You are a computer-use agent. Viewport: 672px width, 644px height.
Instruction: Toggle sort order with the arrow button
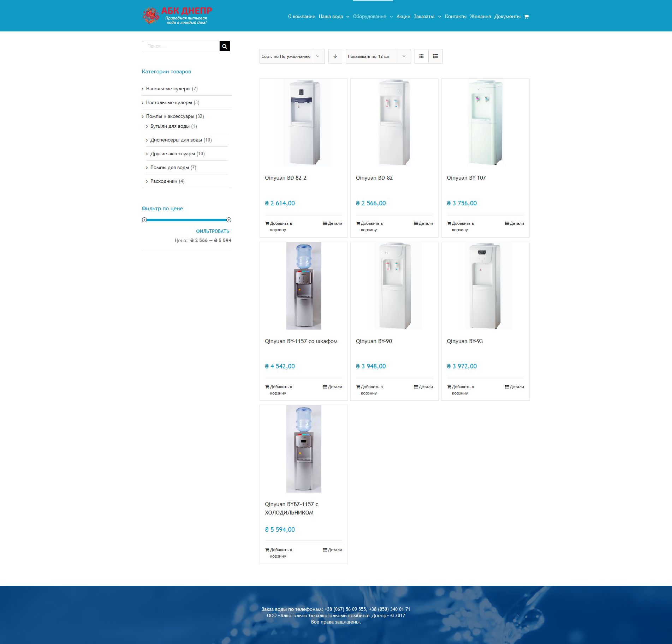coord(335,56)
